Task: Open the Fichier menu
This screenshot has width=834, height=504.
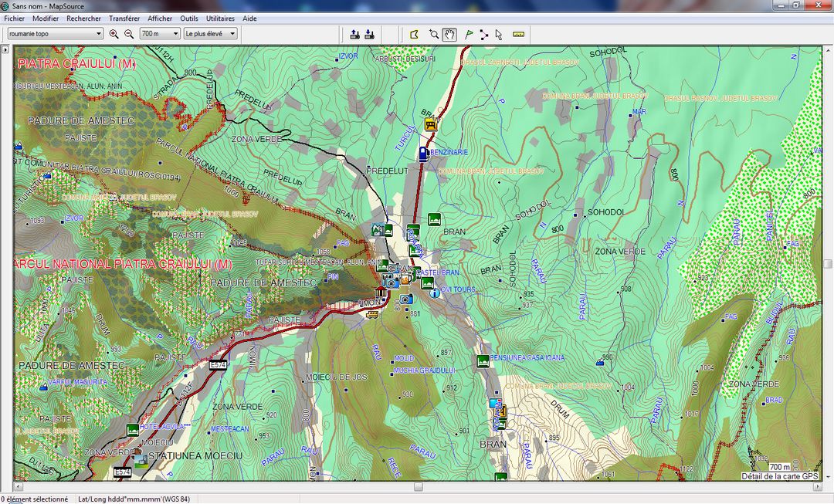Action: [x=15, y=18]
